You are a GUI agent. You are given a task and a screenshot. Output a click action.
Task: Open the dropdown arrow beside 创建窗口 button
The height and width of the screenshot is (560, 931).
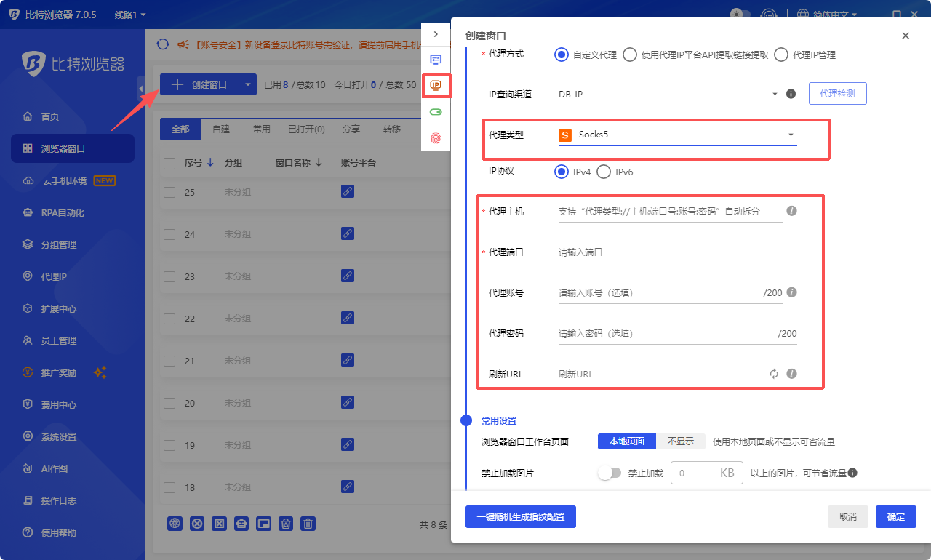click(x=248, y=85)
